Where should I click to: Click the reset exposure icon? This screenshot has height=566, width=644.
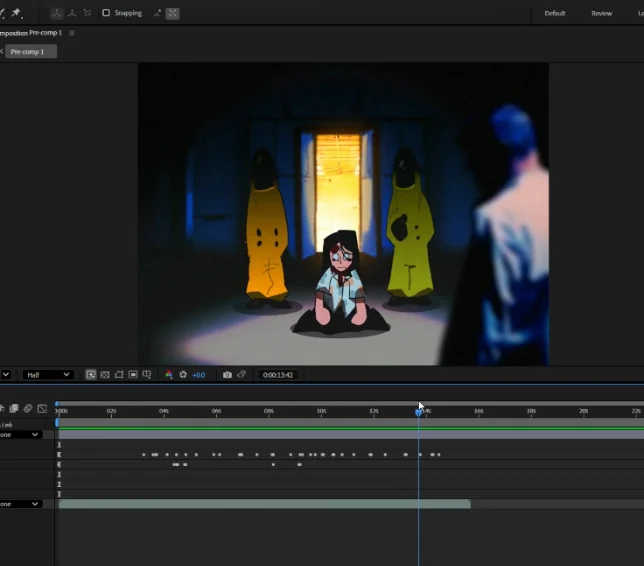tap(183, 375)
